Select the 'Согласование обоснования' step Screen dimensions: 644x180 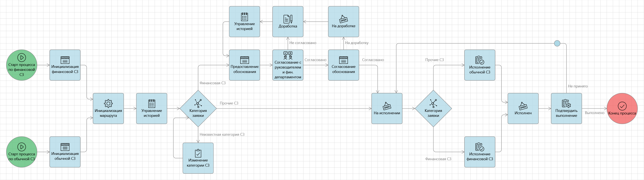pos(343,65)
